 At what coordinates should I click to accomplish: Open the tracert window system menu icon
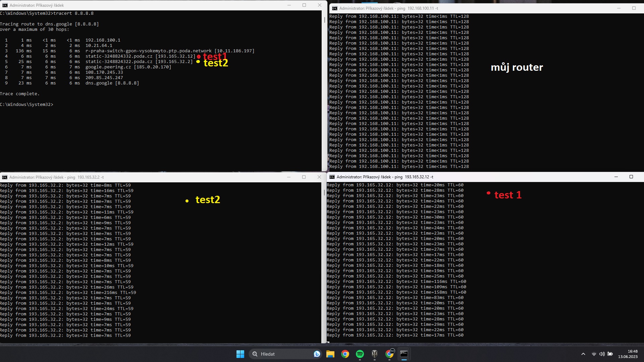5,5
